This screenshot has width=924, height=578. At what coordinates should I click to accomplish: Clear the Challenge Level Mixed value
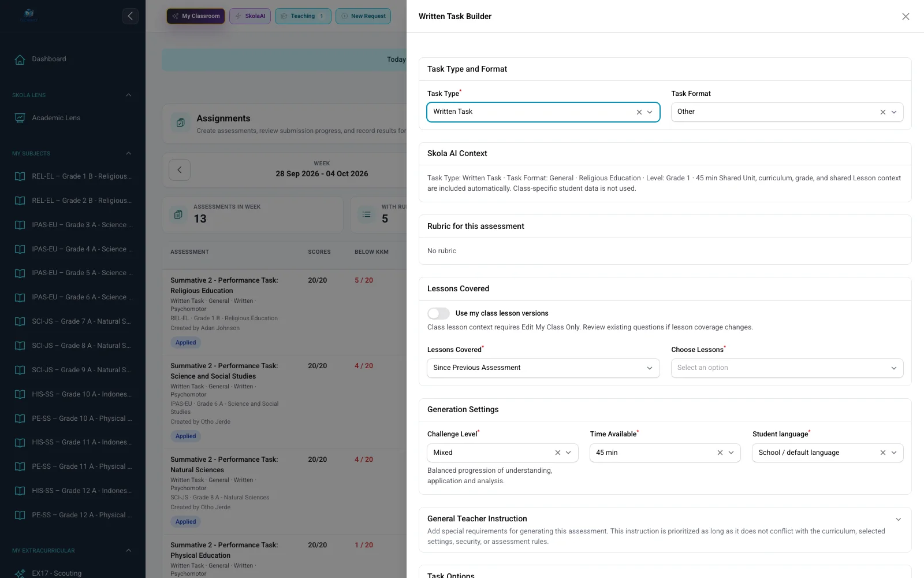(557, 453)
